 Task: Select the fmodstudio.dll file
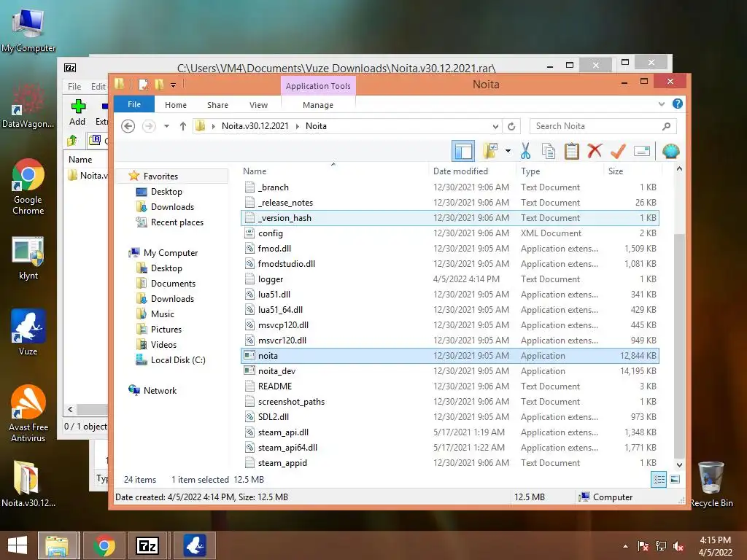(449, 264)
